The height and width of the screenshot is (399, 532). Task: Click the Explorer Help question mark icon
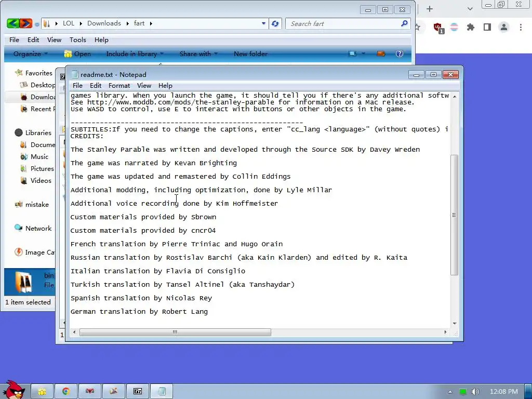(x=400, y=54)
